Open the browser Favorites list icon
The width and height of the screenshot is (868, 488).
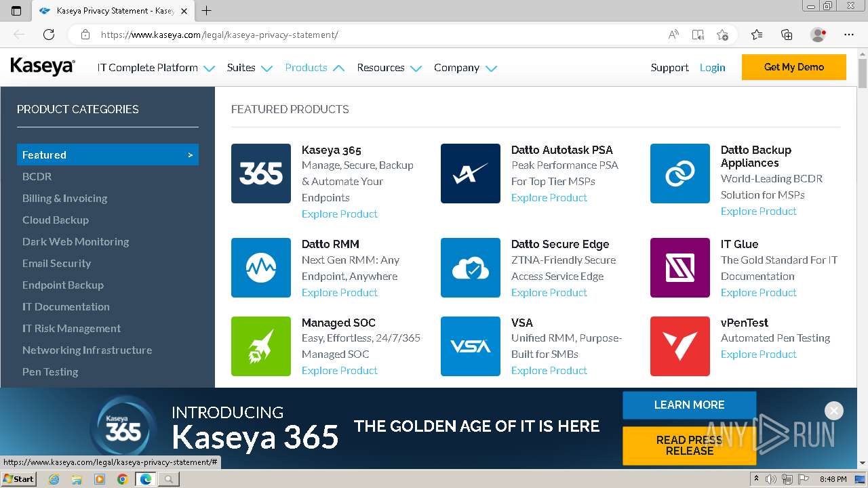click(x=757, y=35)
